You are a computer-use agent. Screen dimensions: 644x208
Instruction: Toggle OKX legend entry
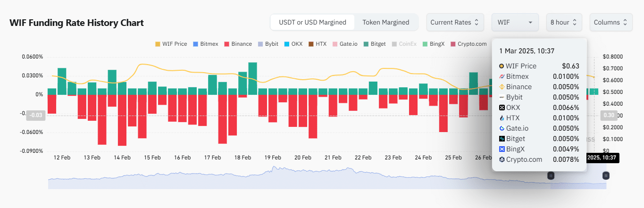286,44
